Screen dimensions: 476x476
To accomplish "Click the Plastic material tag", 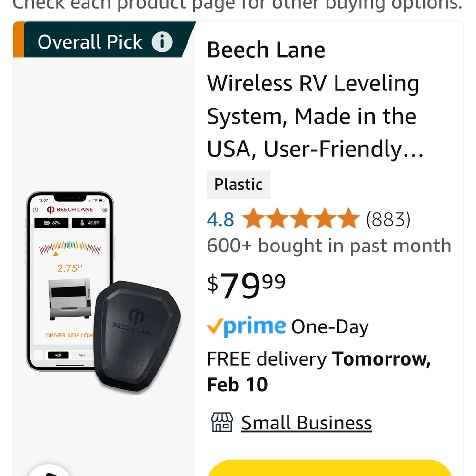I will (238, 184).
